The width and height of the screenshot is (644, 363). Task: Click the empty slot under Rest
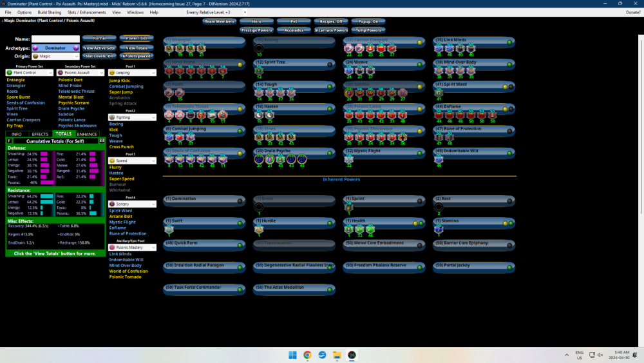click(439, 207)
